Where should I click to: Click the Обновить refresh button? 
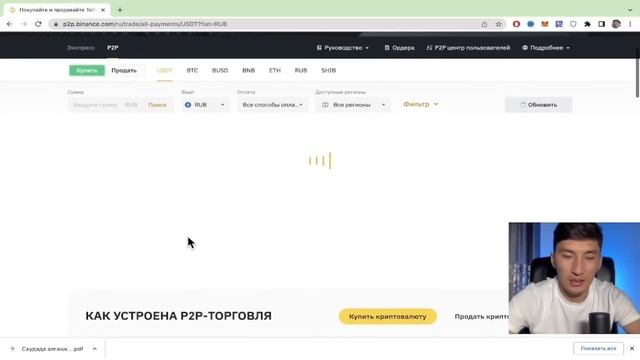(x=538, y=105)
